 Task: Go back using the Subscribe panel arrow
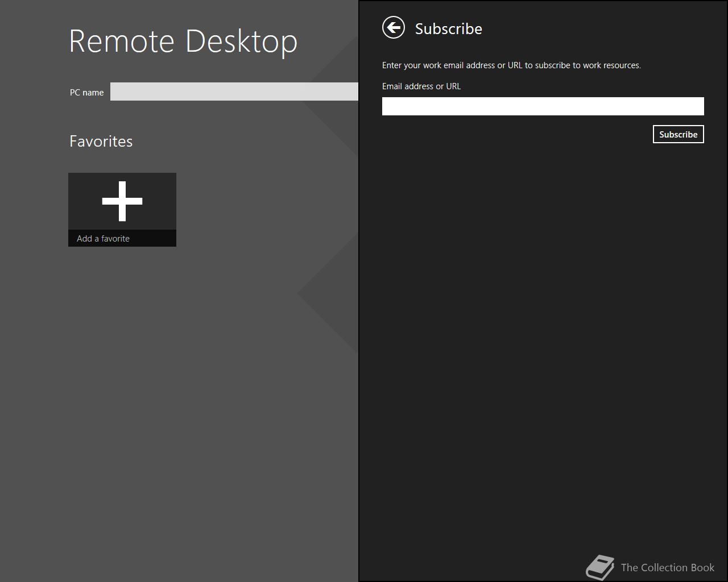pos(394,27)
